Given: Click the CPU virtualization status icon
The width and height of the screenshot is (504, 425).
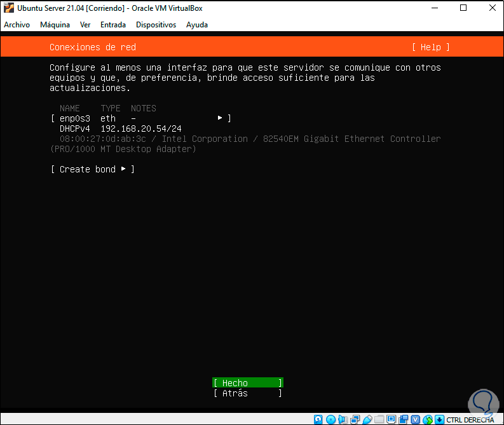Looking at the screenshot, I should point(415,419).
